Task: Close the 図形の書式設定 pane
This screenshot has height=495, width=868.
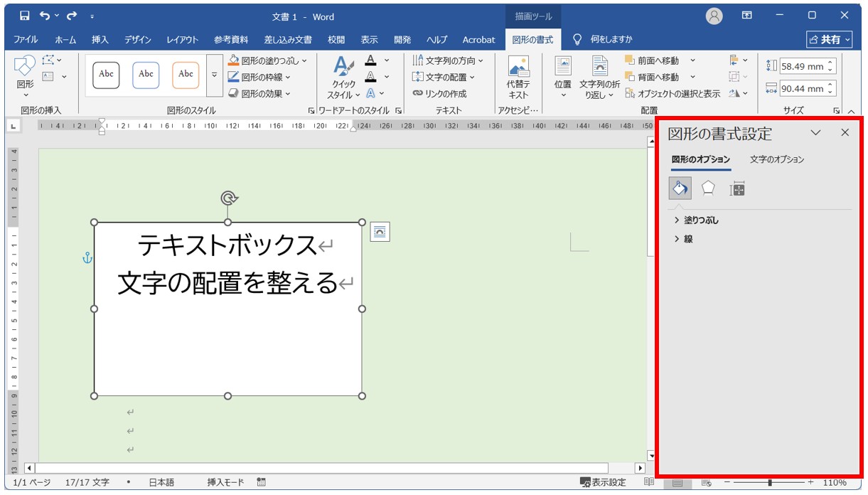Action: (845, 132)
